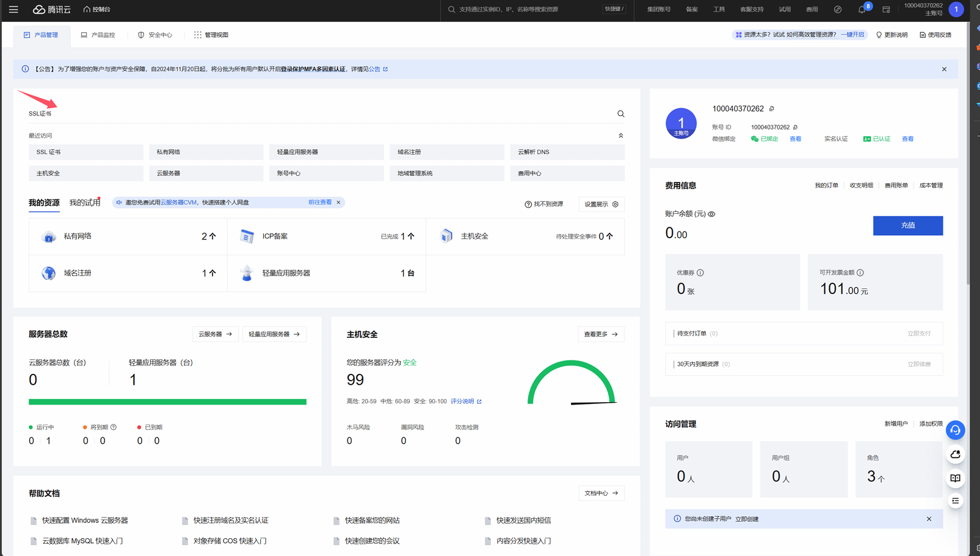The height and width of the screenshot is (556, 980).
Task: Click the blue 充值 button
Action: (907, 225)
